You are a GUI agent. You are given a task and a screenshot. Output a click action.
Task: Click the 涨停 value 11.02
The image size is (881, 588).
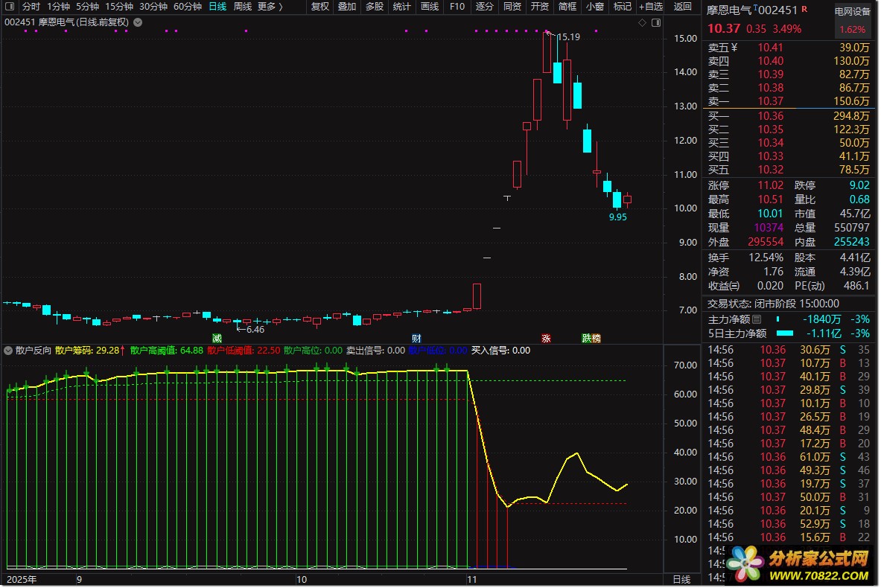point(770,185)
